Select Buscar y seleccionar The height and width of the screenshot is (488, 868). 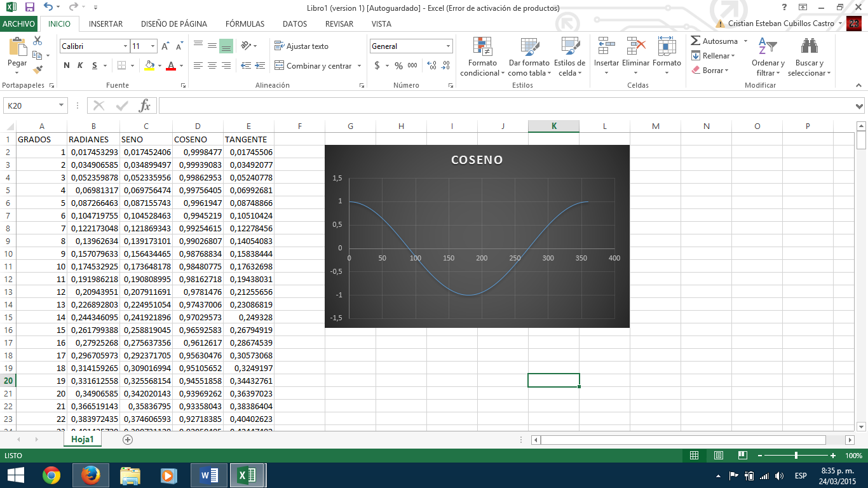[x=808, y=57]
